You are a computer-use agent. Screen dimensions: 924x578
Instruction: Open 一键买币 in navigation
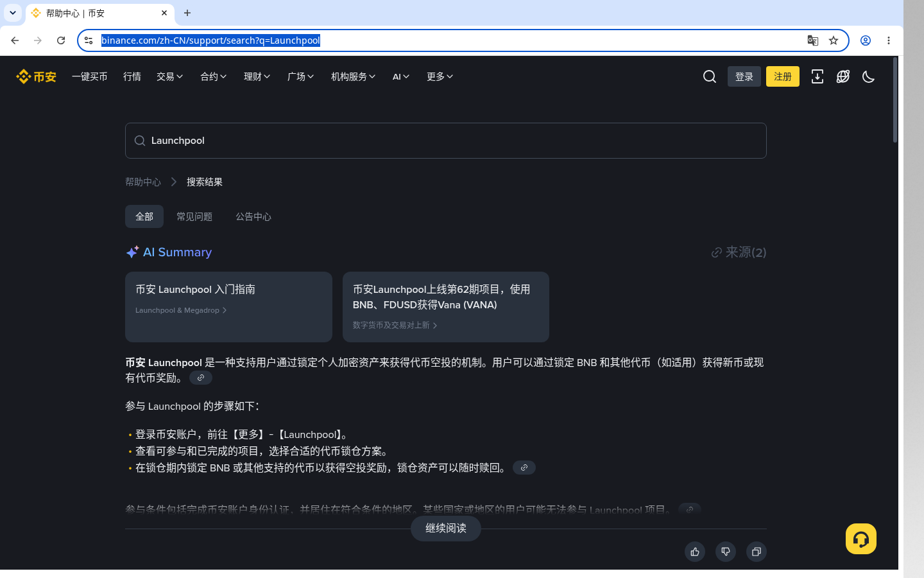(x=90, y=76)
